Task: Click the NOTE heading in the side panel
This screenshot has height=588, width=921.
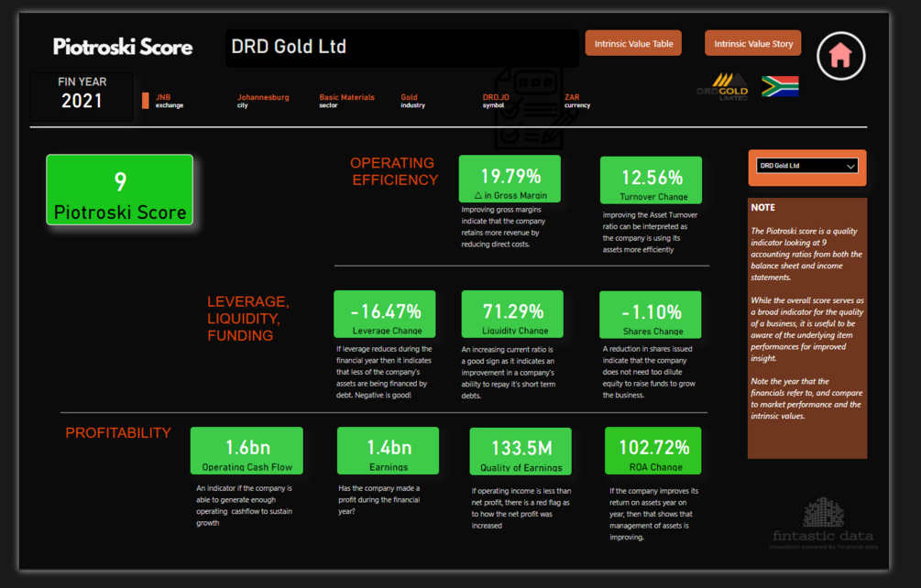Action: (x=763, y=208)
